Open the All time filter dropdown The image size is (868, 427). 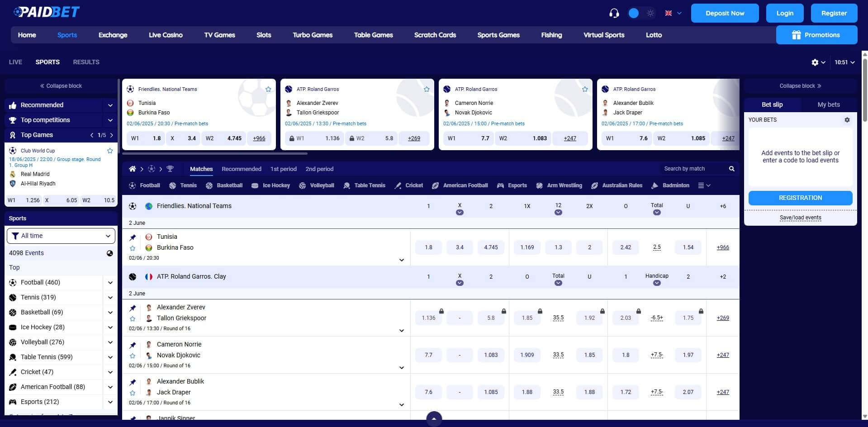(x=61, y=235)
